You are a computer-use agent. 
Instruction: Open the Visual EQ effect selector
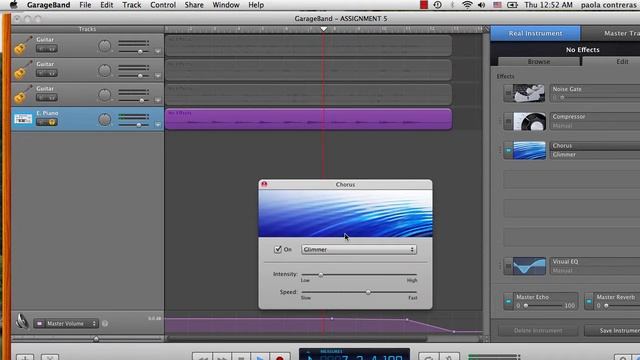[x=595, y=262]
